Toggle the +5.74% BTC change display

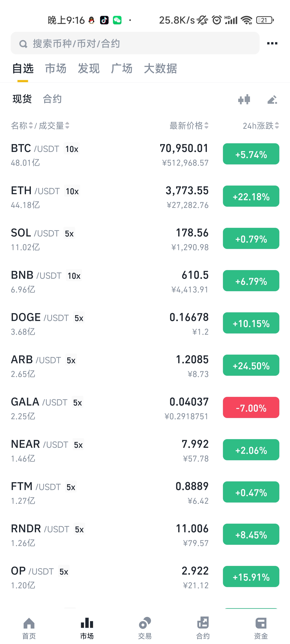coord(251,154)
